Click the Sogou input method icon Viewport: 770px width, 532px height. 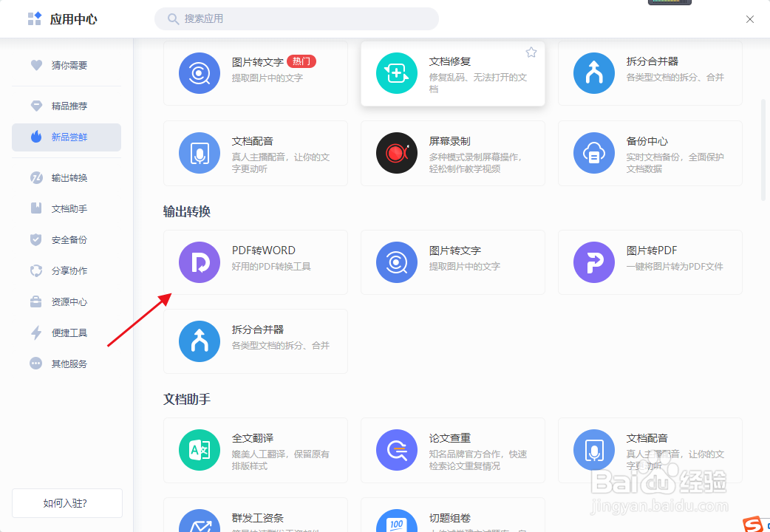[x=754, y=524]
